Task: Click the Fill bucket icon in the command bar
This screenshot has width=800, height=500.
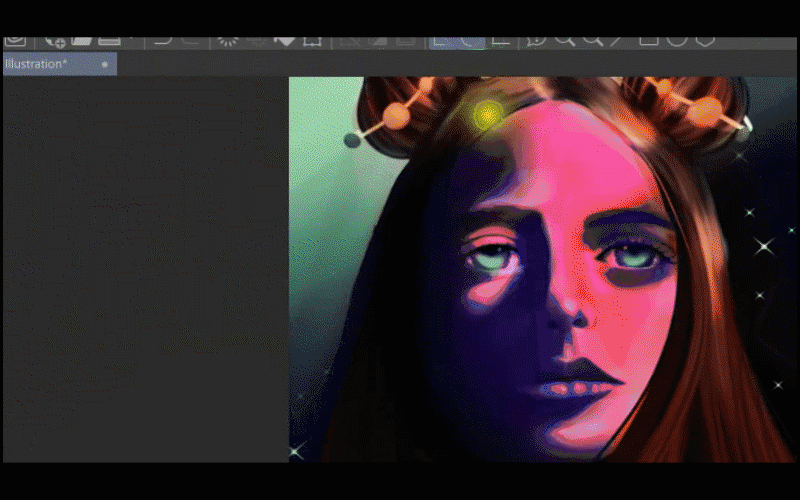Action: pyautogui.click(x=284, y=41)
